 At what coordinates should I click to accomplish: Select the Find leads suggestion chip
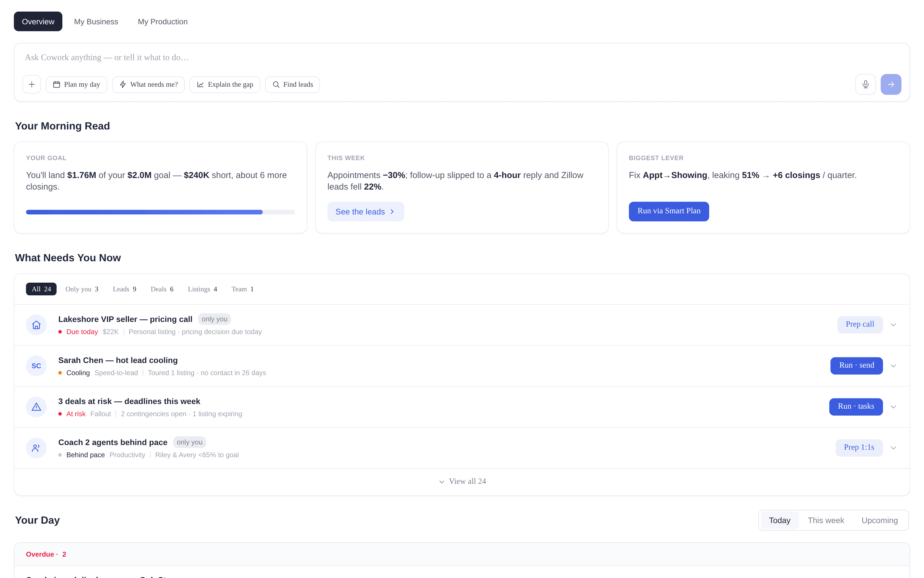tap(293, 84)
